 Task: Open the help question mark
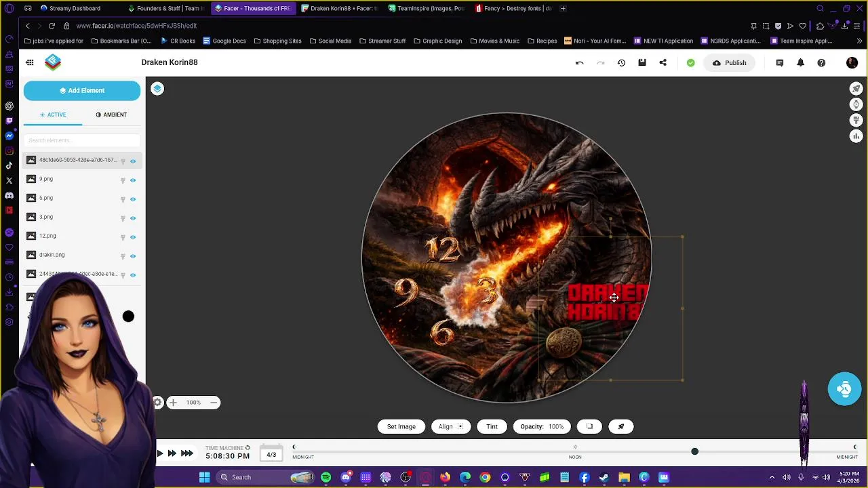click(821, 63)
